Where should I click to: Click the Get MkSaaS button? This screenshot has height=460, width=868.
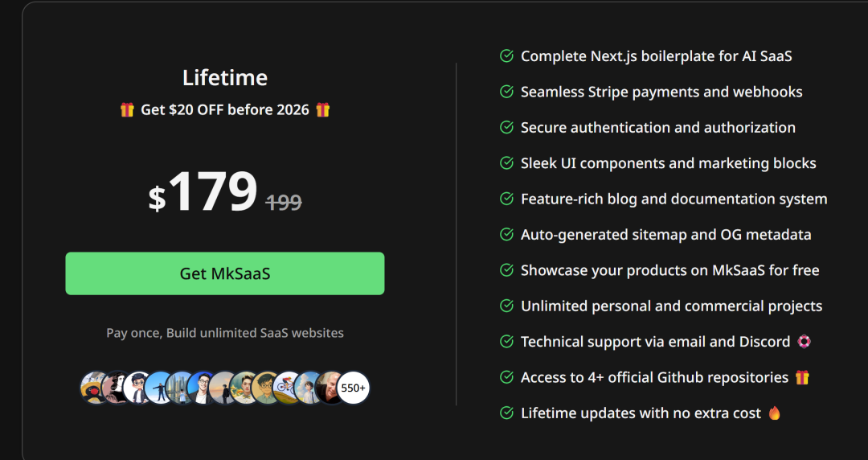pyautogui.click(x=225, y=273)
